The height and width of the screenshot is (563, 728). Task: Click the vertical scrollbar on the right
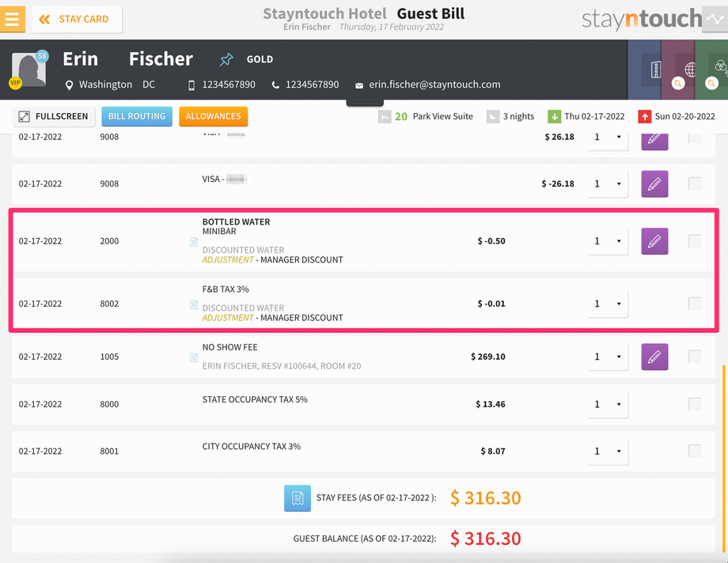coord(724,458)
